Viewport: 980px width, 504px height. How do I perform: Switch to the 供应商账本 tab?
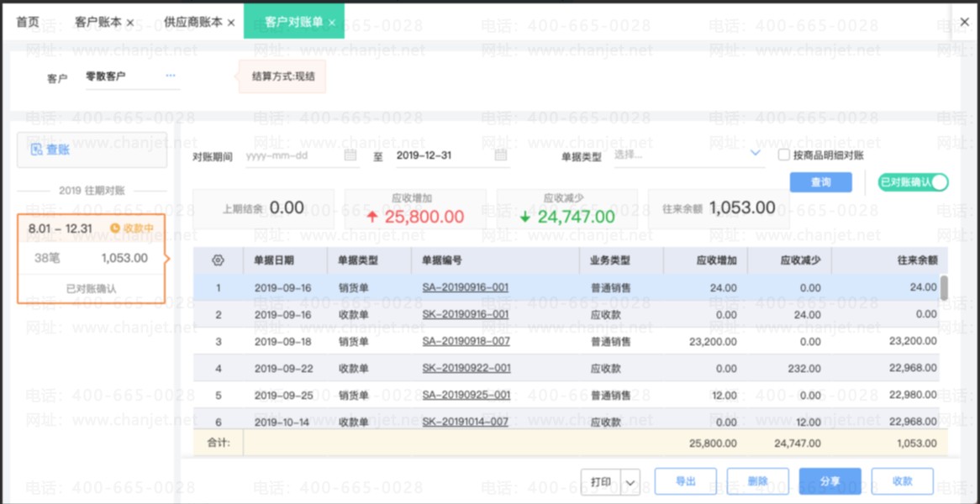pyautogui.click(x=192, y=23)
